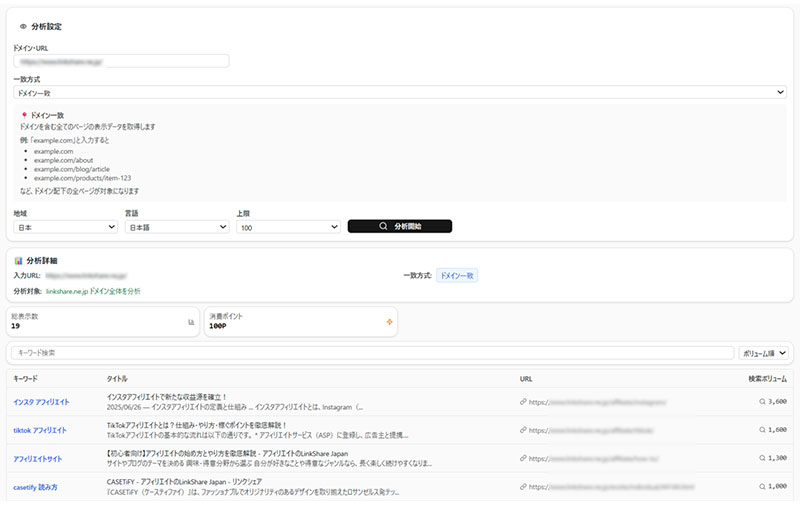Open the インスタ アフィリエイト keyword link

pos(41,402)
